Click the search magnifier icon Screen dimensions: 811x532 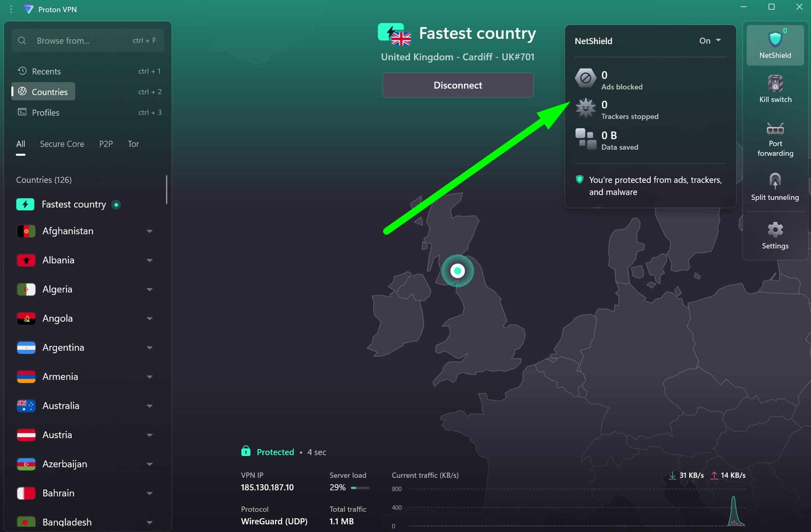(22, 40)
